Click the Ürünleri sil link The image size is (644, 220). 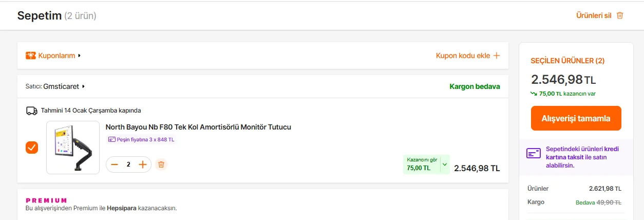click(x=594, y=15)
